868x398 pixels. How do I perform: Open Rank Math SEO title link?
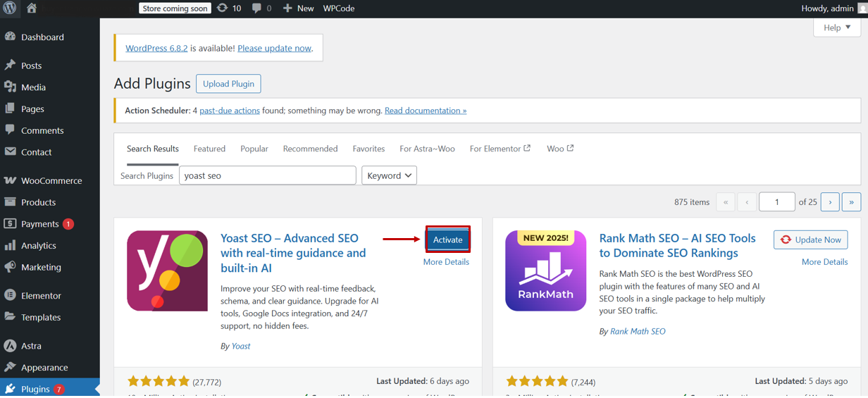click(677, 246)
